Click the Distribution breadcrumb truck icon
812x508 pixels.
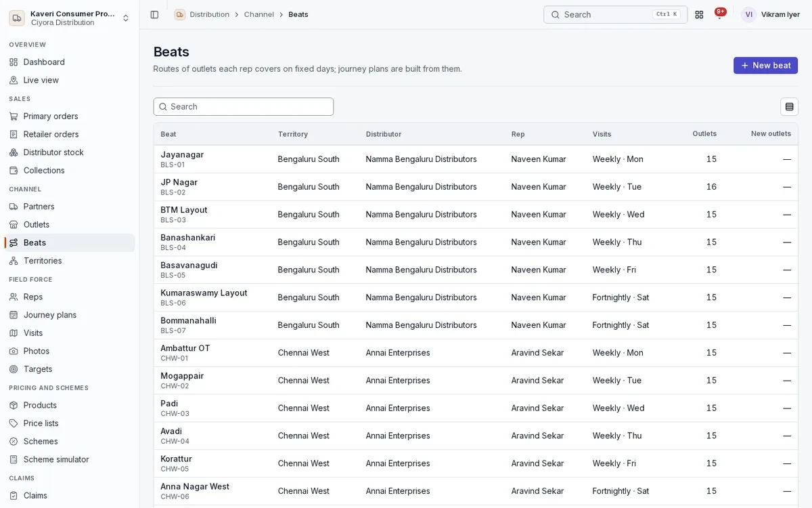pos(179,14)
